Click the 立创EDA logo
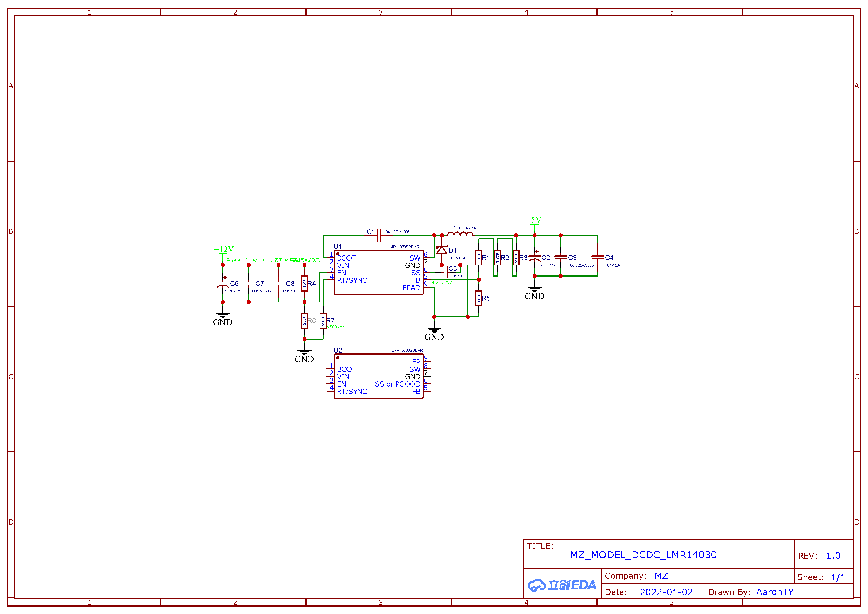This screenshot has height=614, width=868. pyautogui.click(x=562, y=585)
